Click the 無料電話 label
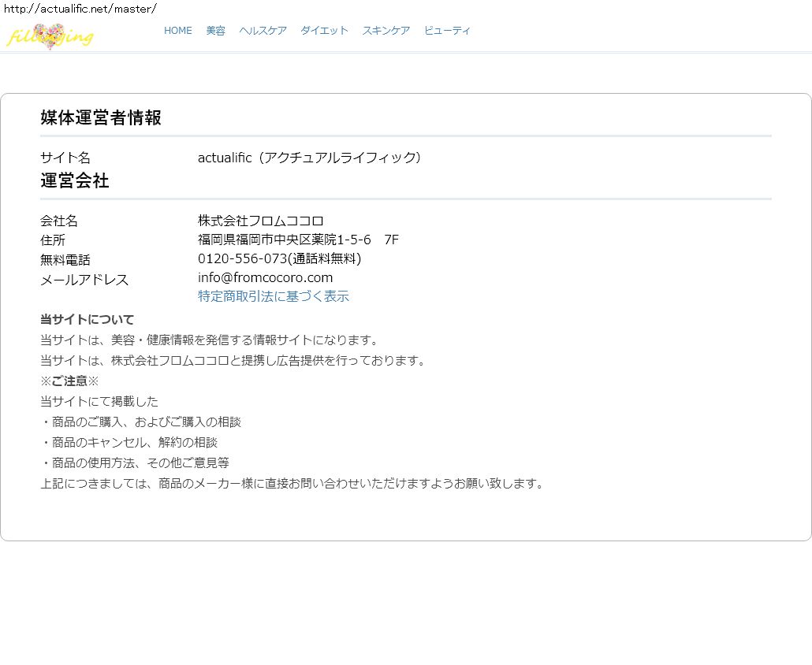The height and width of the screenshot is (665, 812). coord(65,259)
